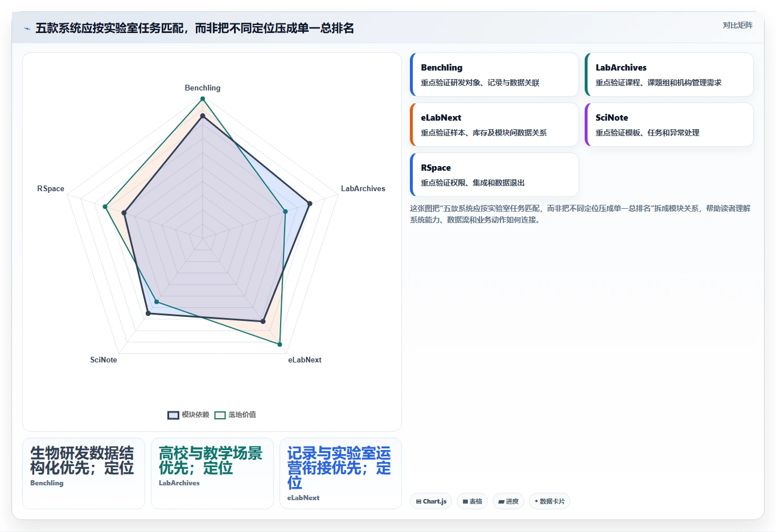Open the 生物研发数据结构化优先 stat card
Image resolution: width=776 pixels, height=532 pixels.
click(x=84, y=473)
